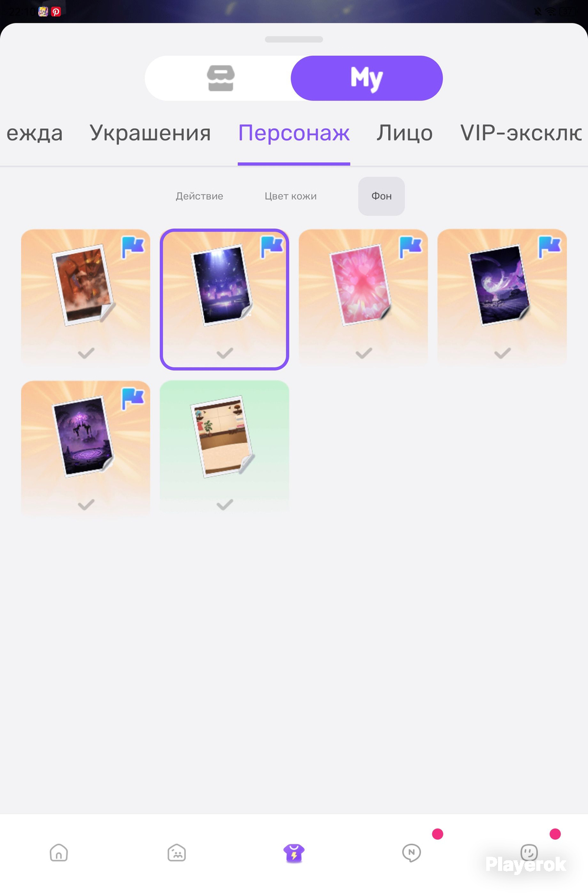
Task: Tap the blue flag on pink hearts background
Action: point(410,247)
